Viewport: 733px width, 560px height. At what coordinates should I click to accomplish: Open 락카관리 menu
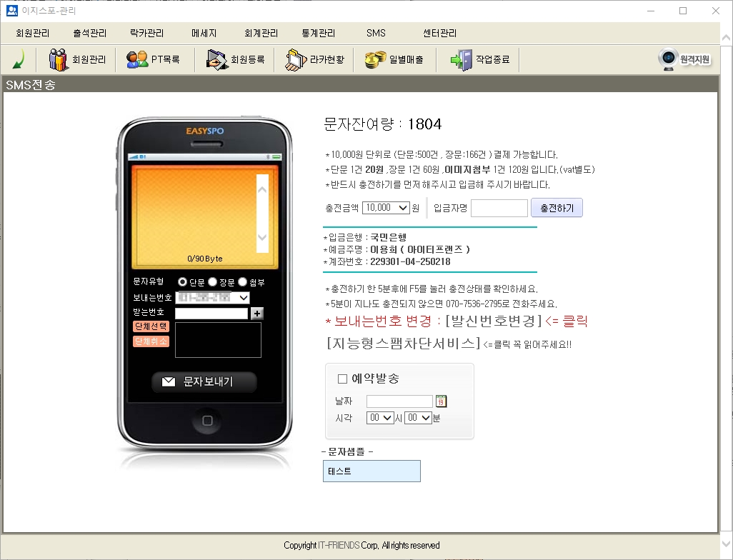146,33
